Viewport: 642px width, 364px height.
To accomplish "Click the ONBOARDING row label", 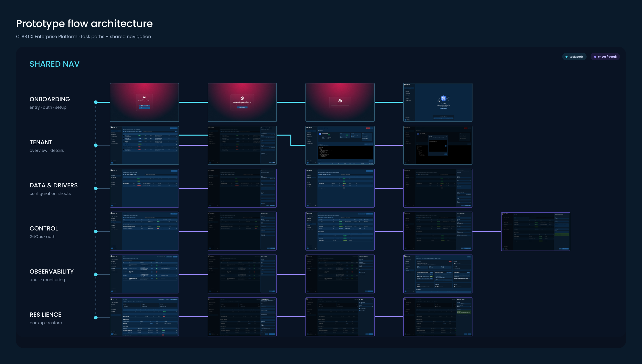I will tap(50, 99).
